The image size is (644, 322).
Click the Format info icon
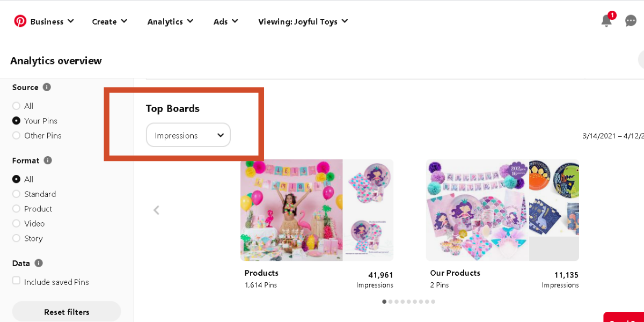(x=48, y=160)
